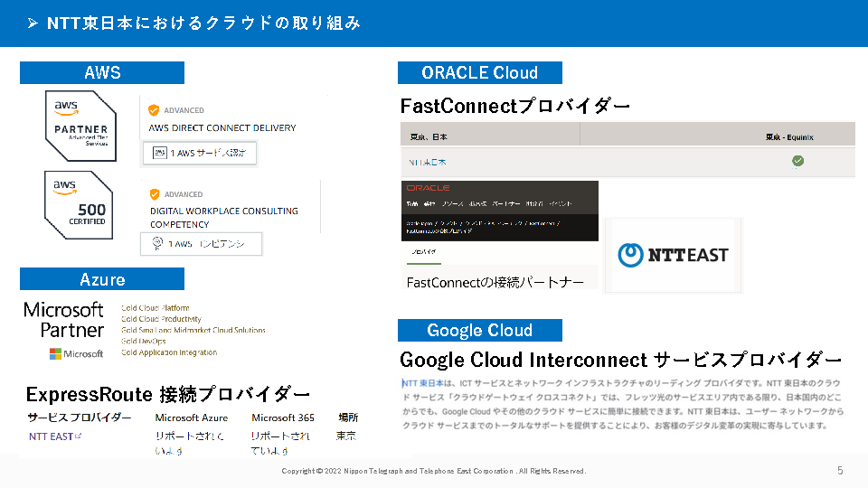
Task: Click the Microsoft Partner logo
Action: pos(63,320)
